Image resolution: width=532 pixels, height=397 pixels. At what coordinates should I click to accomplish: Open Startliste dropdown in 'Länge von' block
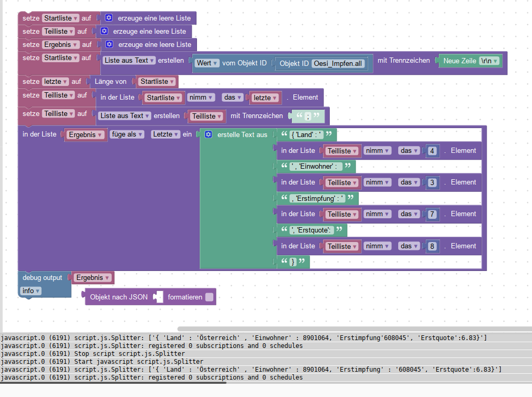(x=157, y=82)
